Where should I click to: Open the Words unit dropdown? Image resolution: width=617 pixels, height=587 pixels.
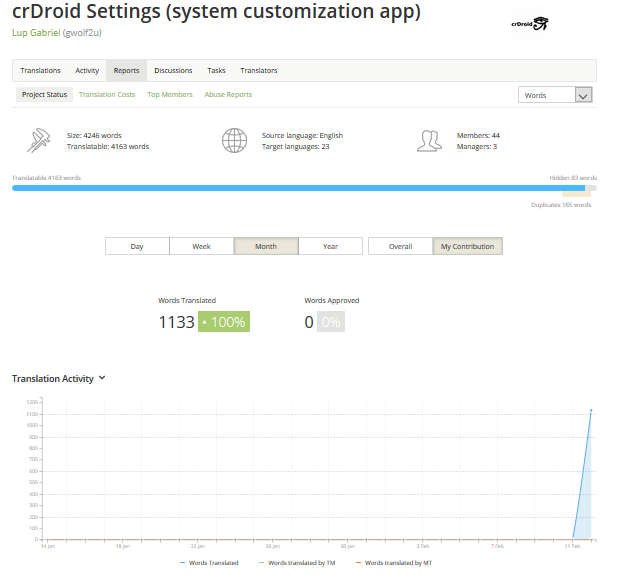(555, 95)
